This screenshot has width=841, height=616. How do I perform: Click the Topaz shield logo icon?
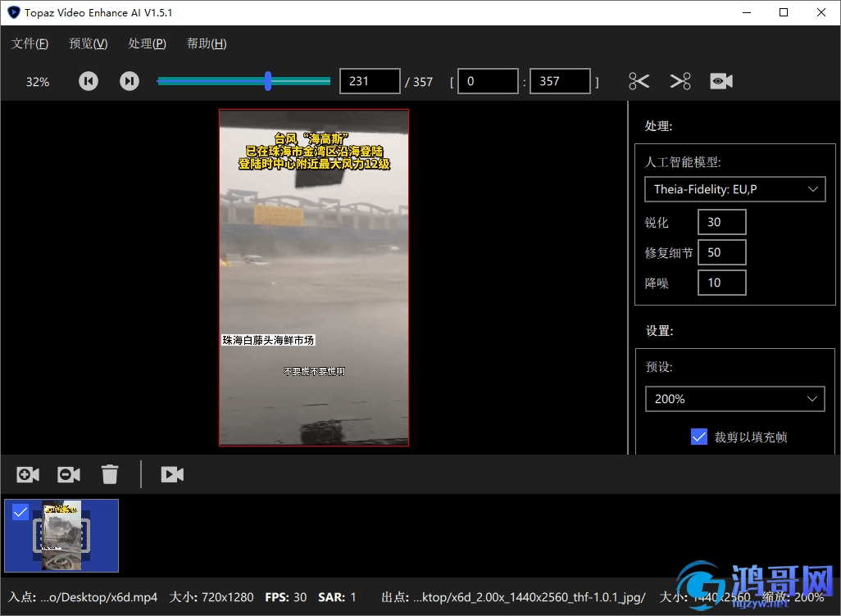pyautogui.click(x=13, y=12)
